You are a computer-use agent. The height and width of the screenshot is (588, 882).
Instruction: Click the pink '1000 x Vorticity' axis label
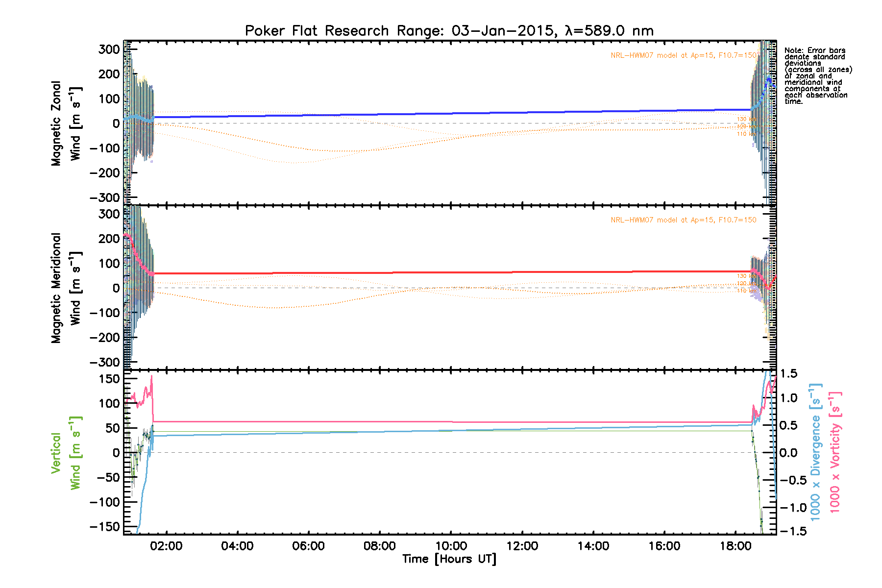[x=834, y=452]
